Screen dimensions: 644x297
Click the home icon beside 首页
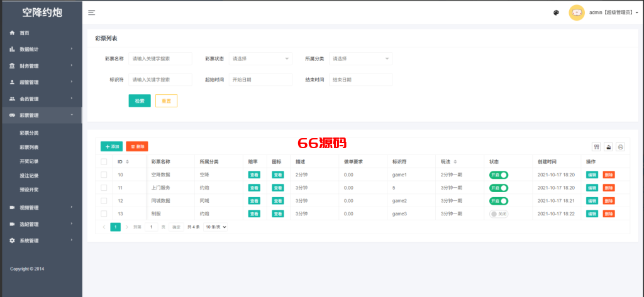click(x=12, y=33)
